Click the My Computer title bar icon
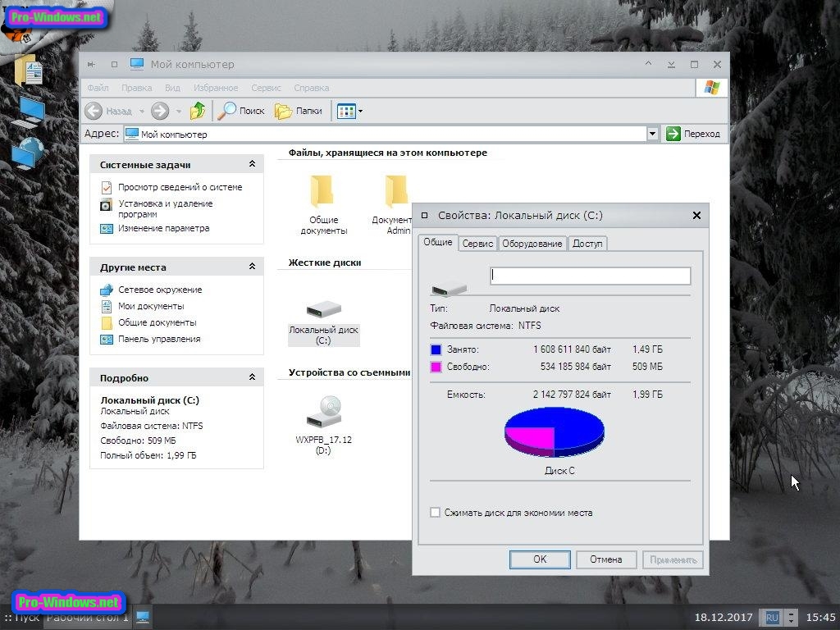This screenshot has width=840, height=630. pos(137,64)
